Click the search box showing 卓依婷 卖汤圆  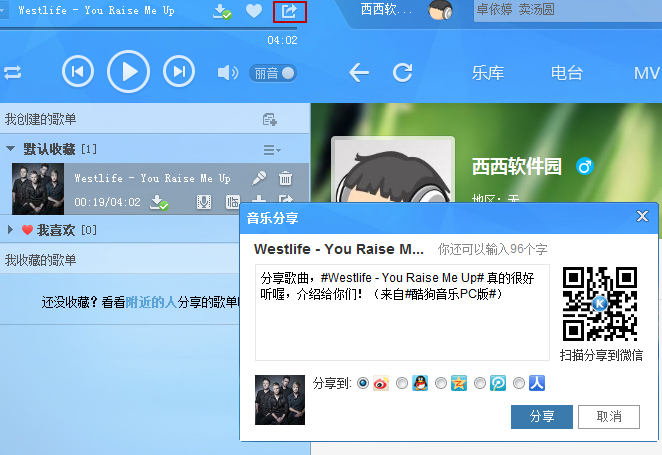[568, 10]
